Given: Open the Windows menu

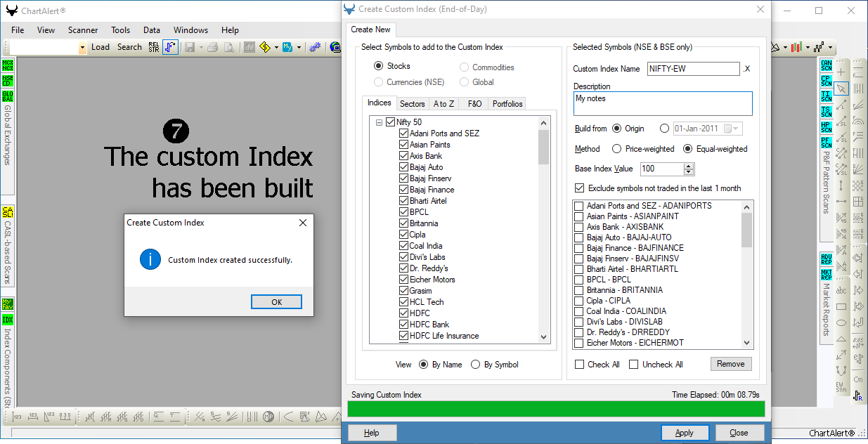Looking at the screenshot, I should pos(190,30).
